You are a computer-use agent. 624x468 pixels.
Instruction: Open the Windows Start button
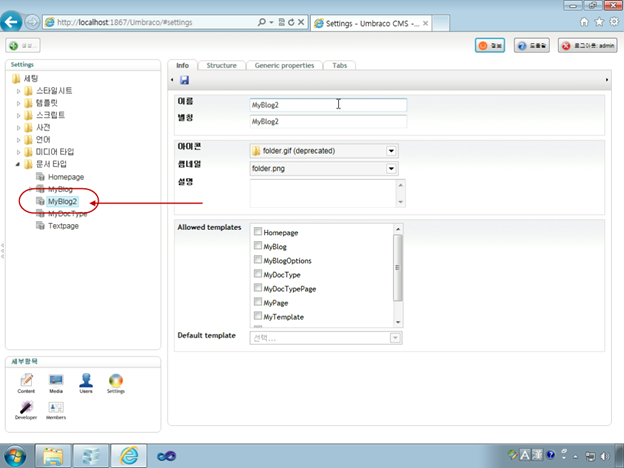point(14,455)
